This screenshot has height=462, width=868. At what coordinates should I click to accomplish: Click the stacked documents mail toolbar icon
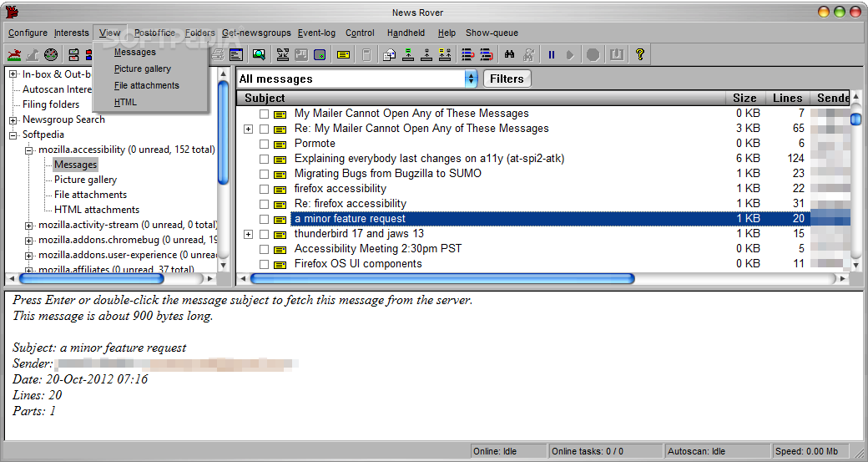tap(389, 54)
